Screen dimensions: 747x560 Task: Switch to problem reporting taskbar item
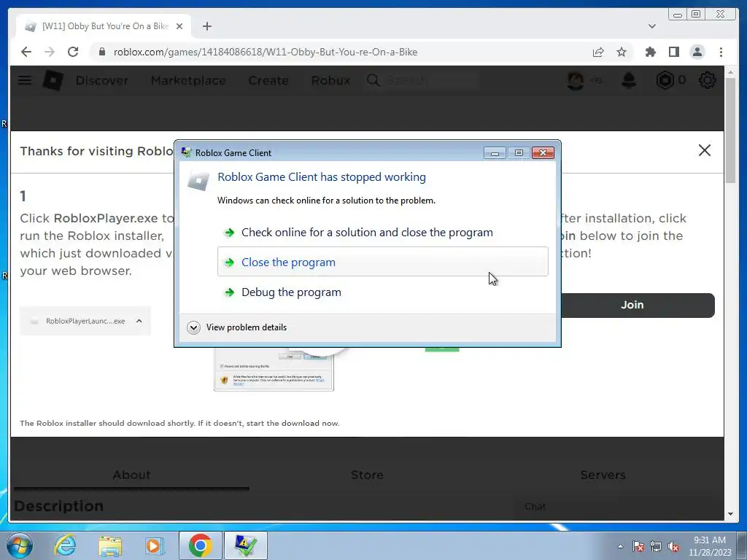click(x=245, y=545)
